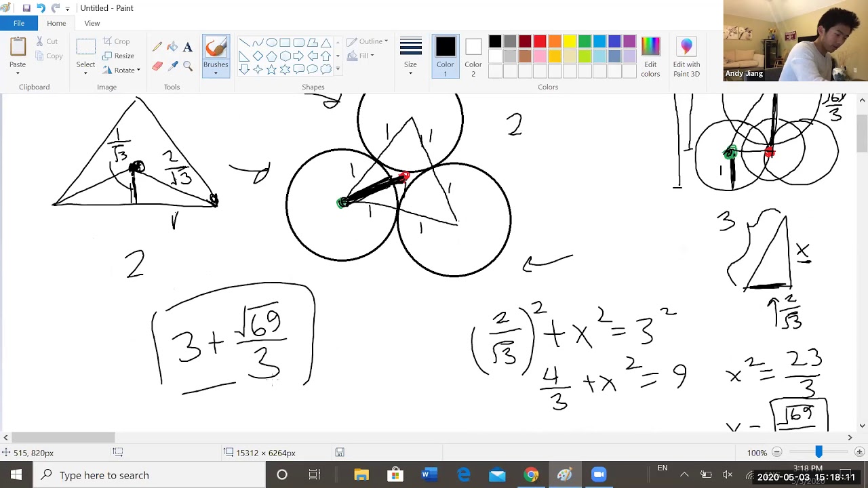Click the Cut scissors icon
The image size is (868, 488).
point(40,41)
